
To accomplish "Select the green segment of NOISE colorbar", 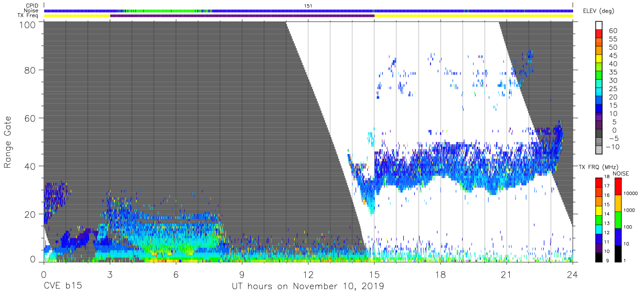I will 617,219.
